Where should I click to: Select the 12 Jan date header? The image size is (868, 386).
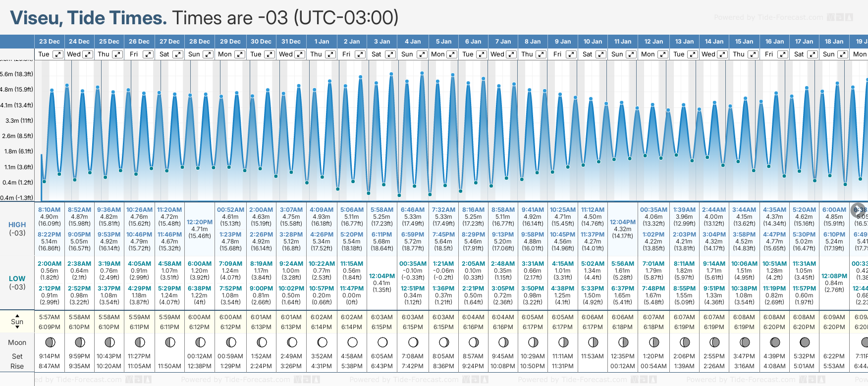point(653,42)
